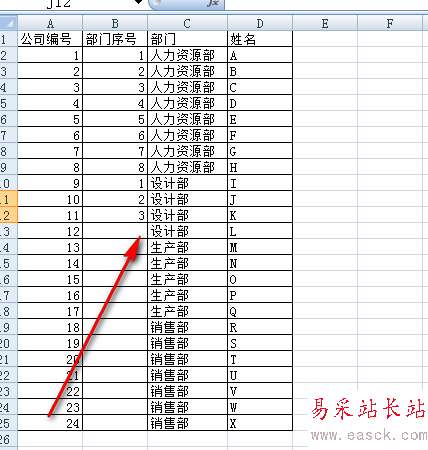The image size is (428, 450).
Task: Select empty 部门序号 cell in name M row
Action: (115, 247)
